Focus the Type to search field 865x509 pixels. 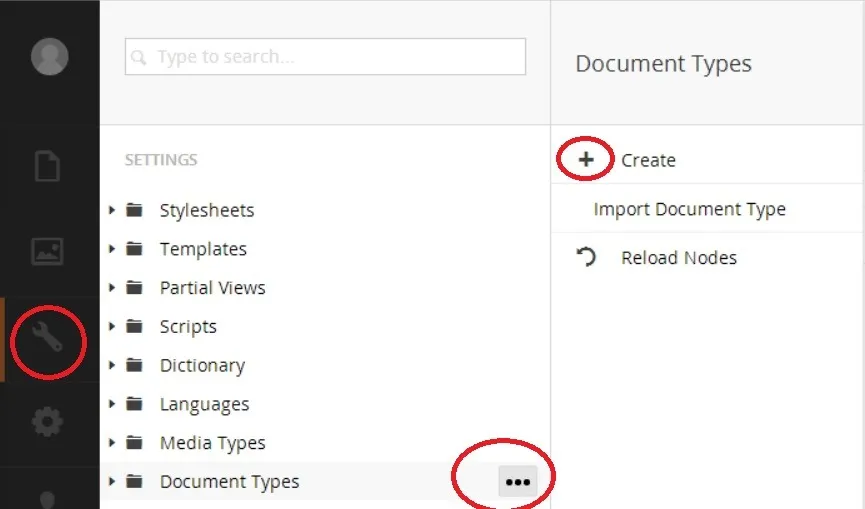(325, 57)
